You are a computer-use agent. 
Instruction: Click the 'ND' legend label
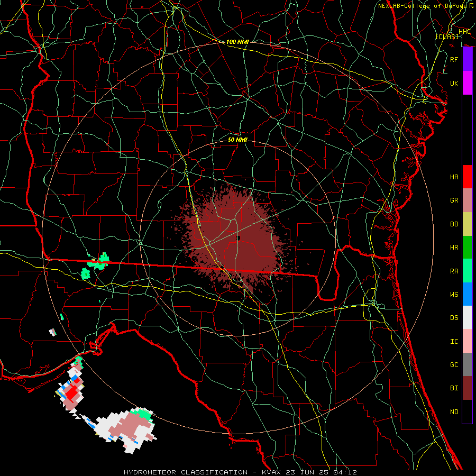[454, 412]
